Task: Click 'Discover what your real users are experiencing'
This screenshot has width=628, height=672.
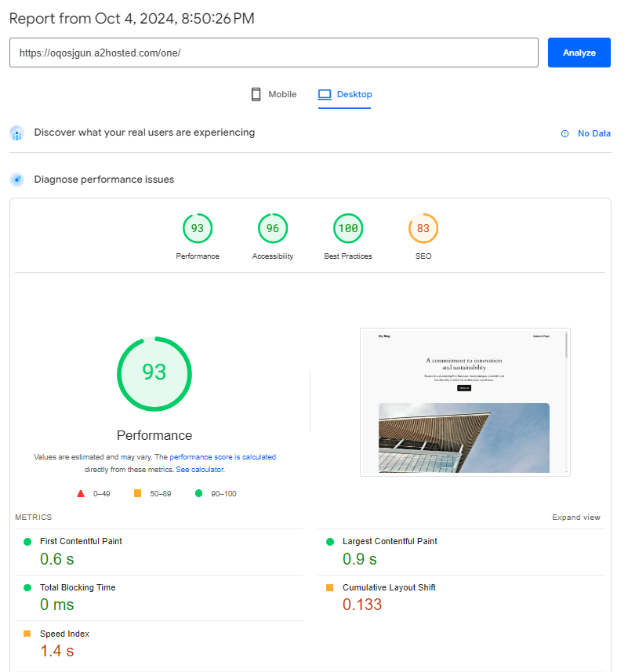Action: (x=144, y=133)
